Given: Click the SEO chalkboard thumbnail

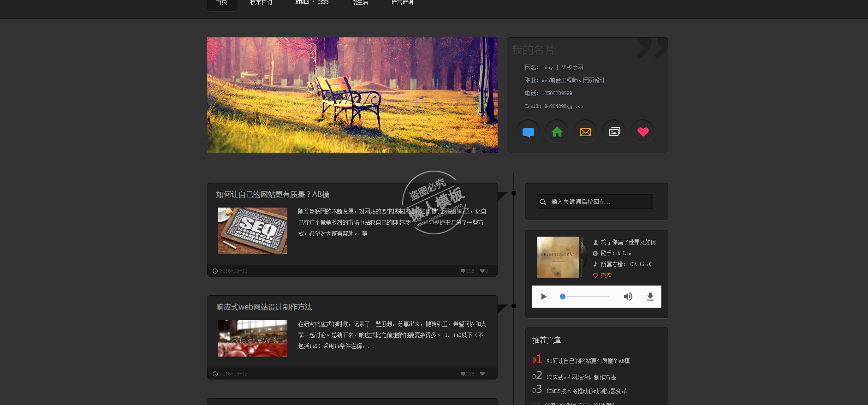Looking at the screenshot, I should 253,231.
